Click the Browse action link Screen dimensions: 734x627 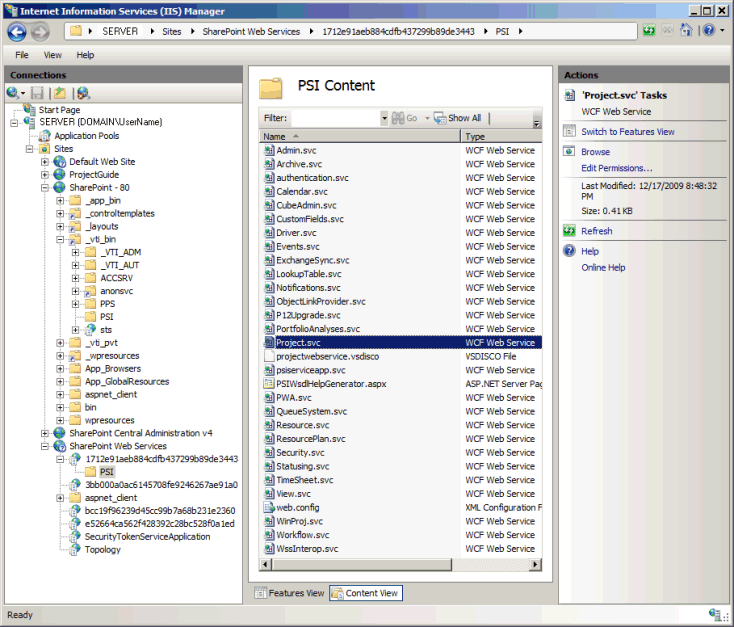[x=595, y=152]
